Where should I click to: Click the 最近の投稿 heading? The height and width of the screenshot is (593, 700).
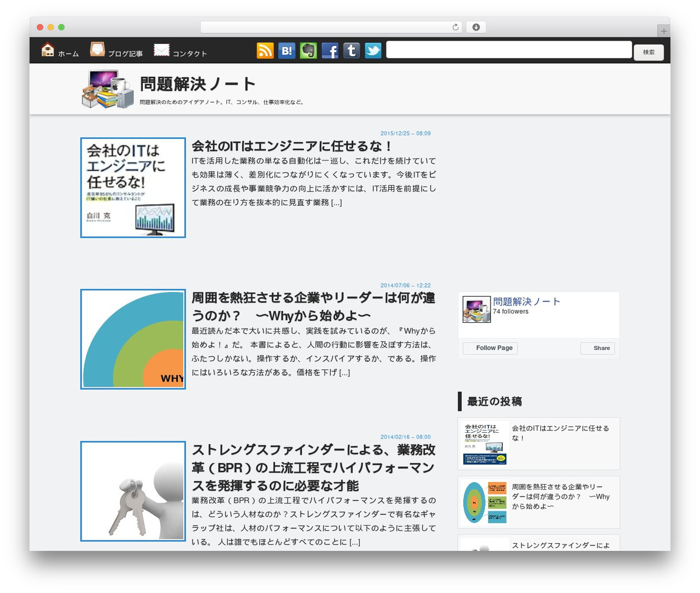[494, 402]
